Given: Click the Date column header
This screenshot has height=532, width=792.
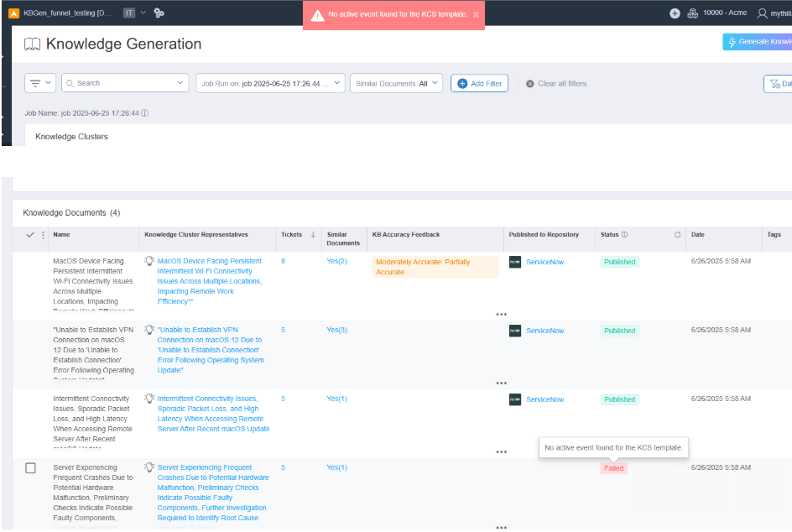Looking at the screenshot, I should pyautogui.click(x=697, y=235).
